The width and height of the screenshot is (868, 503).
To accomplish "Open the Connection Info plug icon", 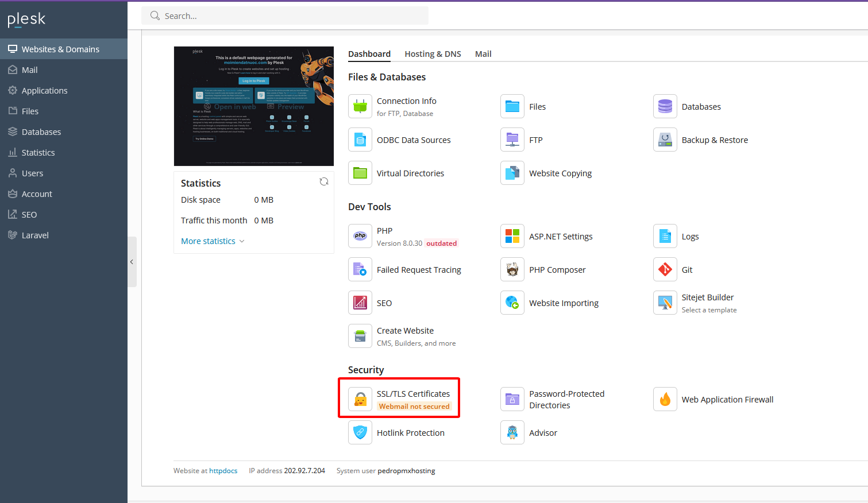I will (360, 106).
